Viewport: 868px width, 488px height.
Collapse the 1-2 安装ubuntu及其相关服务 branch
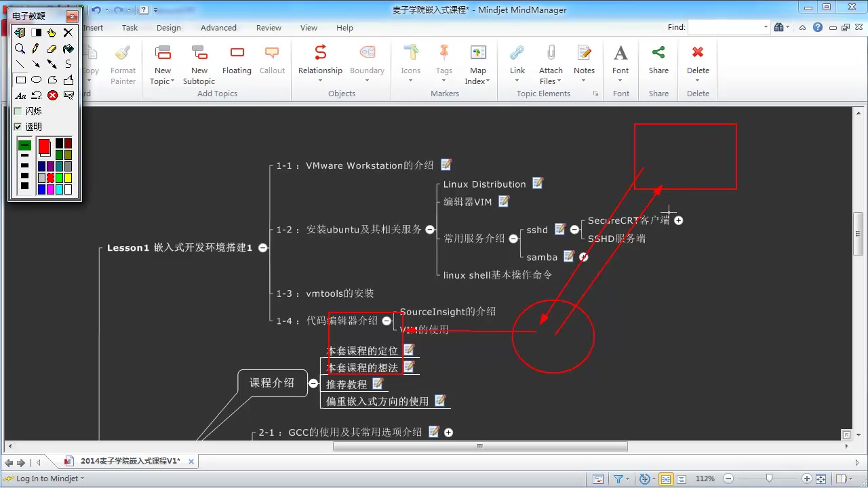pos(429,230)
